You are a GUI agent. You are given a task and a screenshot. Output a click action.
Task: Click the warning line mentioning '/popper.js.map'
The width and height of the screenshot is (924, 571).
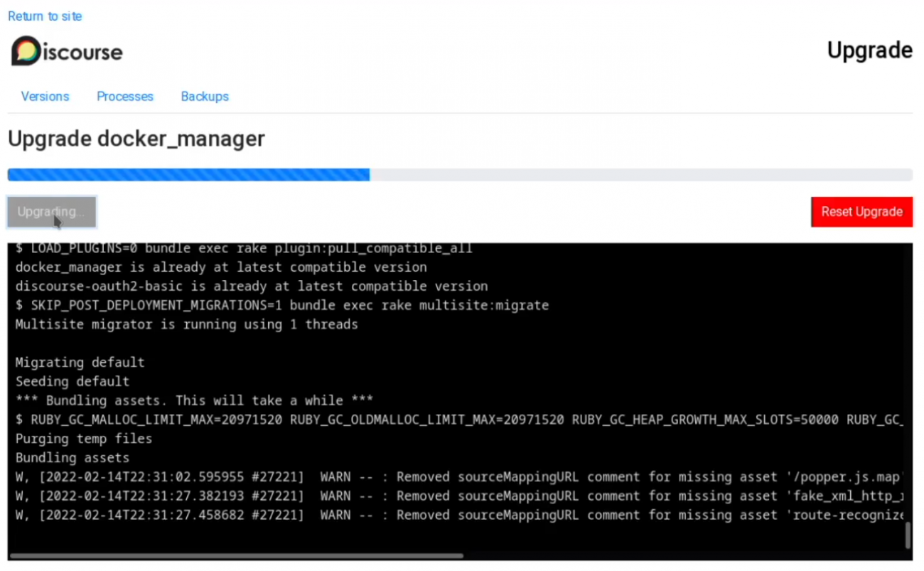[x=460, y=477]
